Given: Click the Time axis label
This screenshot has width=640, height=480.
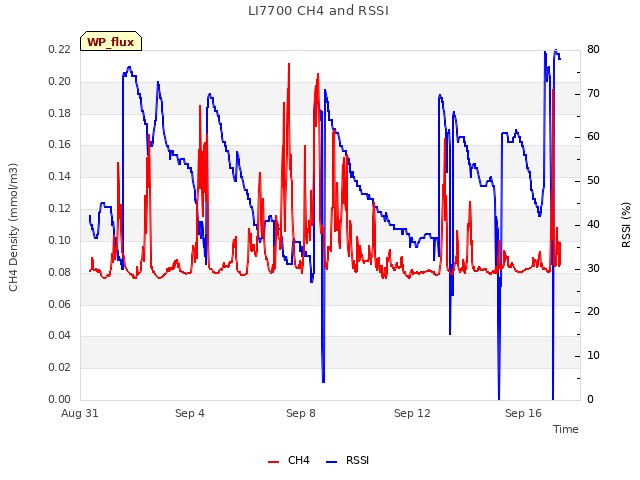Looking at the screenshot, I should click(566, 429).
